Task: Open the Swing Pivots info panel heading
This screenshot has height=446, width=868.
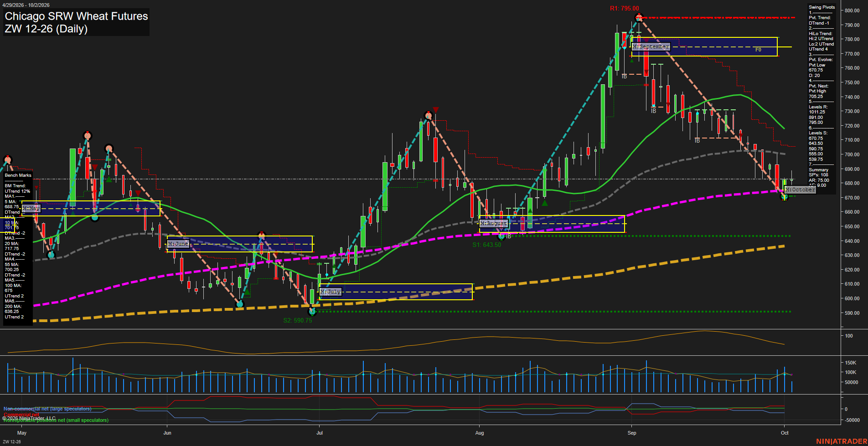Action: click(822, 7)
